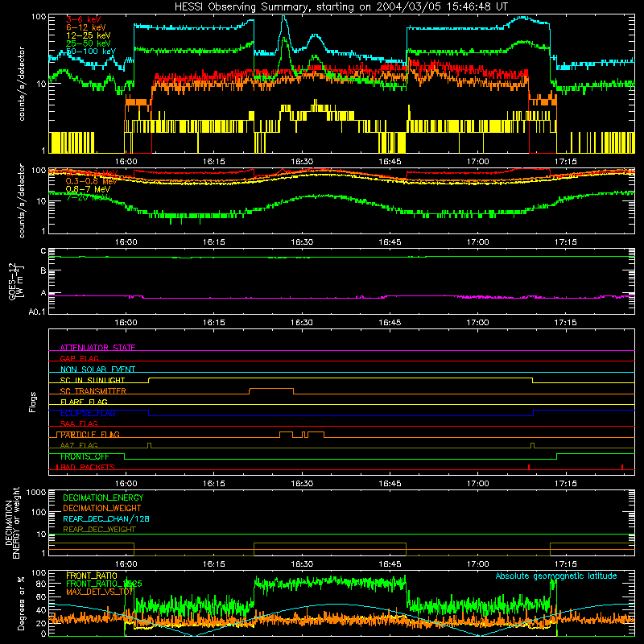
Task: Click the raised SC_TRANSMITTER flag pulse
Action: pyautogui.click(x=271, y=389)
